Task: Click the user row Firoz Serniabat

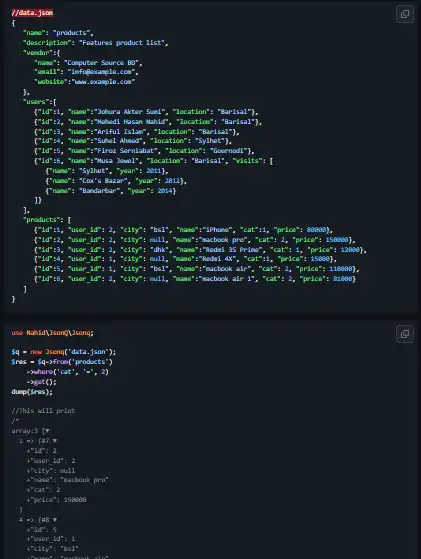Action: [144, 151]
